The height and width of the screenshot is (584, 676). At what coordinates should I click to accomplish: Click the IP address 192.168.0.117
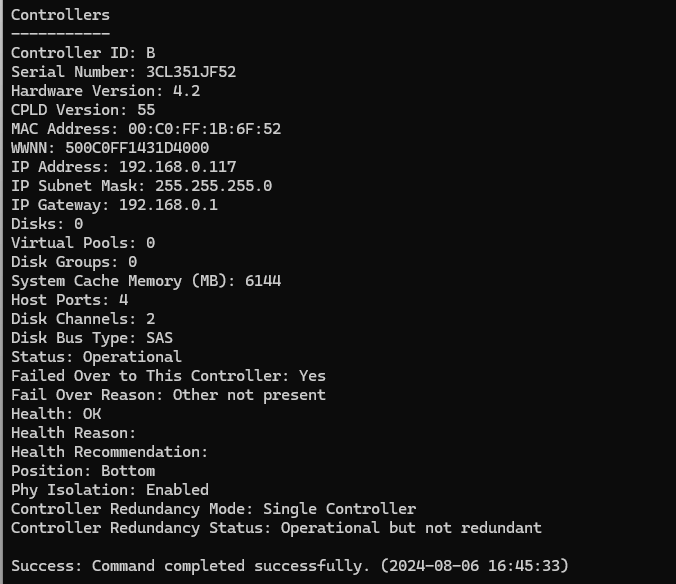(x=177, y=167)
